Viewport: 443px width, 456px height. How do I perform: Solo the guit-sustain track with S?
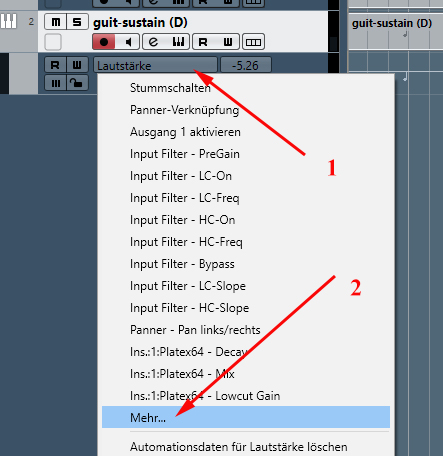(x=77, y=22)
